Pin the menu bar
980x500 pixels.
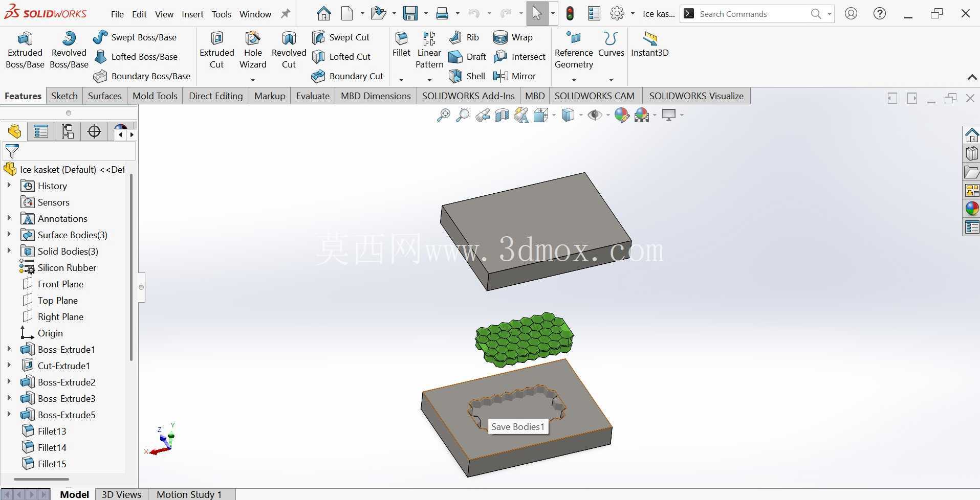286,14
